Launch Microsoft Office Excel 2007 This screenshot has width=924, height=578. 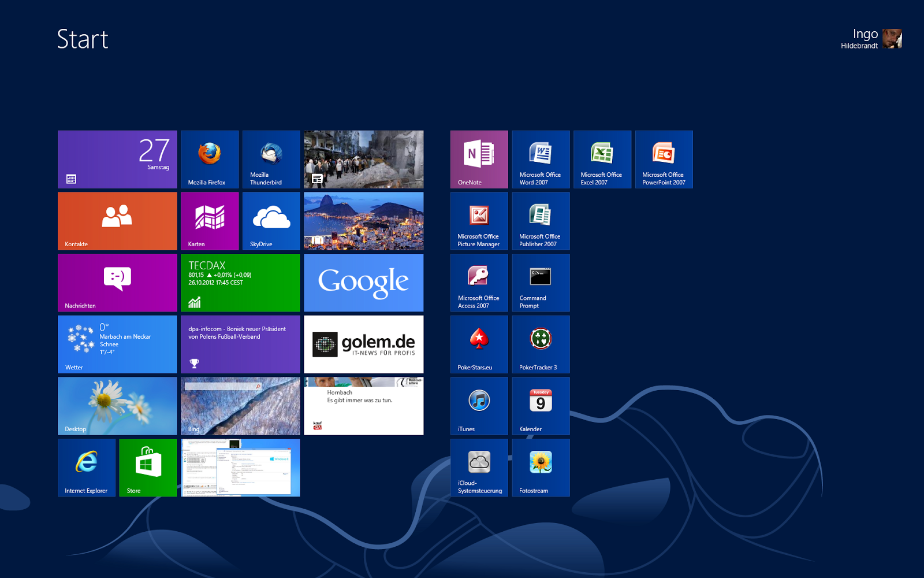[x=602, y=160]
